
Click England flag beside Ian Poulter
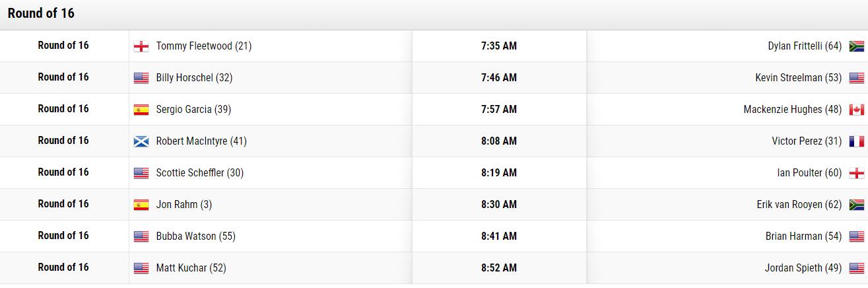(x=857, y=173)
